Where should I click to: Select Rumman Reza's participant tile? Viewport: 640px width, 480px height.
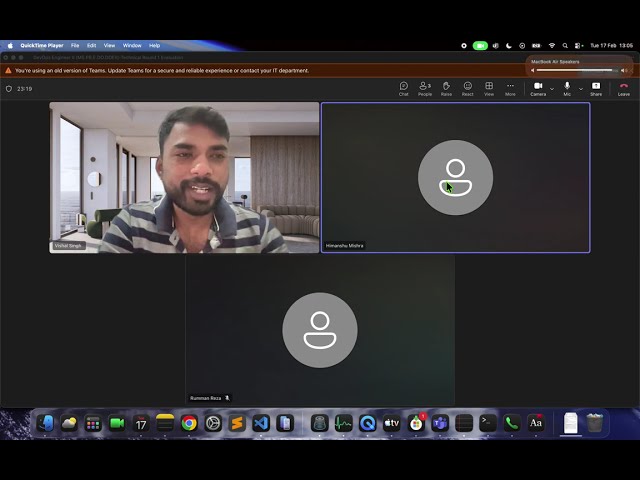320,330
